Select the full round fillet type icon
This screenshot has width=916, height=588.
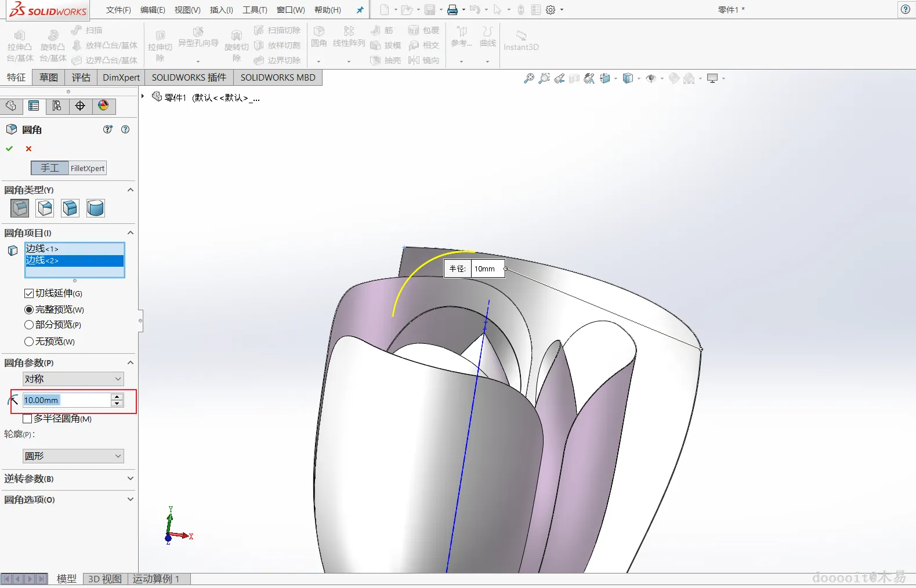coord(95,208)
